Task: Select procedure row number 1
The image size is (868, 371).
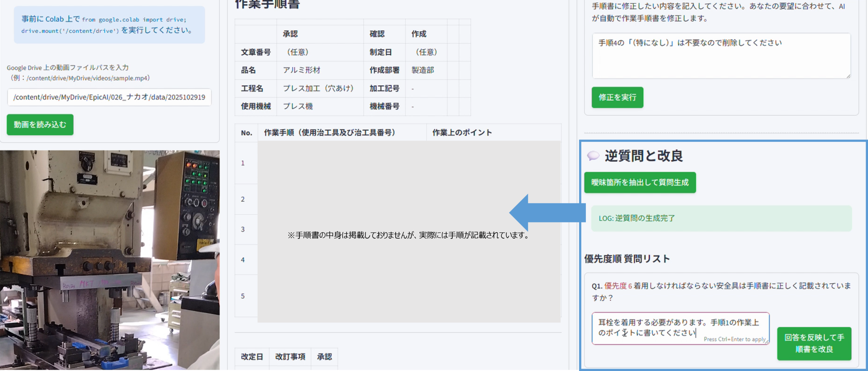Action: point(243,163)
